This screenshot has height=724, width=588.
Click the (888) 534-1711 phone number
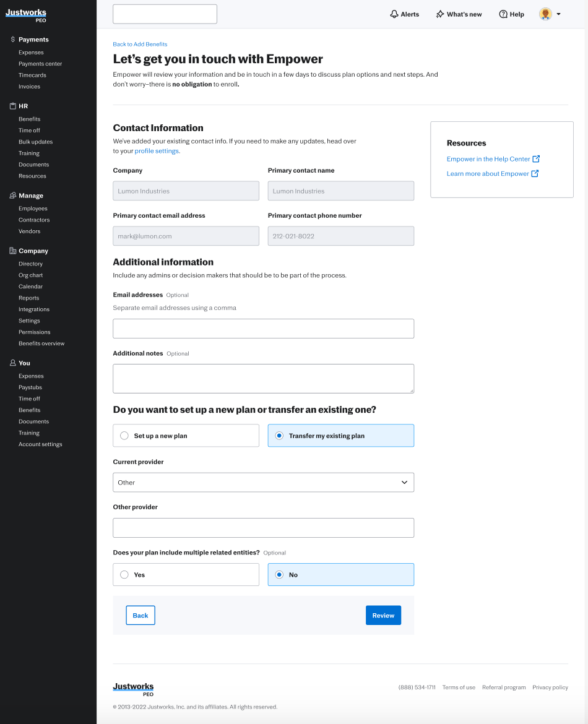417,687
